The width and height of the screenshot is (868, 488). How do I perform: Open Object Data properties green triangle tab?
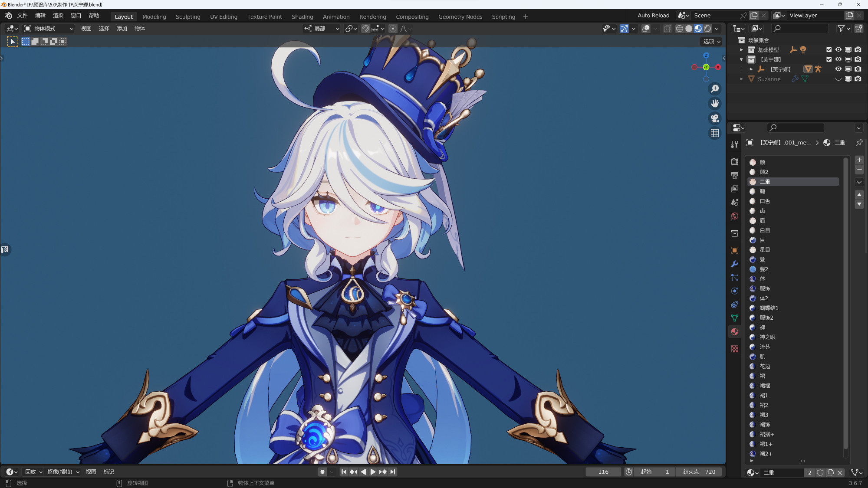734,318
